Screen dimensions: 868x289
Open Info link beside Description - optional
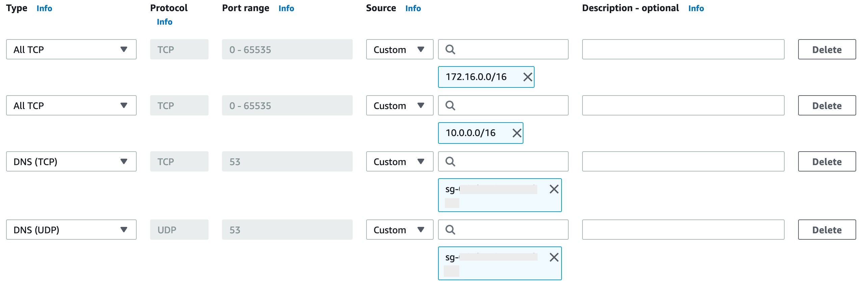696,8
